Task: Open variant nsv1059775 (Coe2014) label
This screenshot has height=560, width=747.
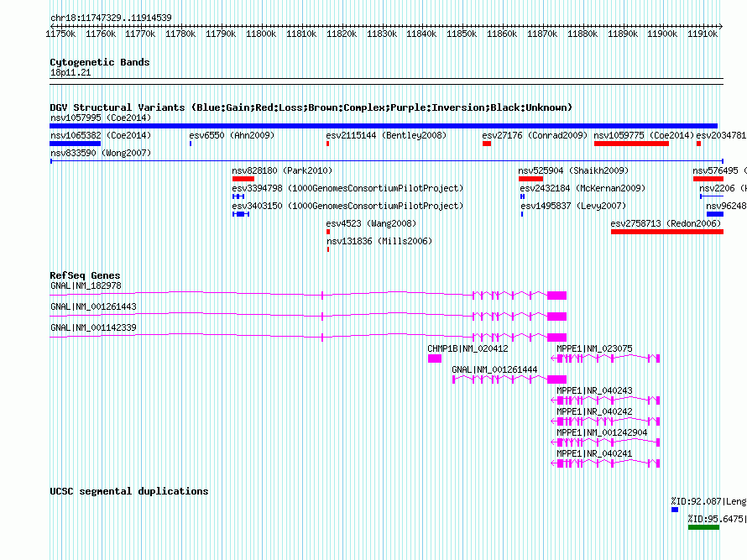Action: click(644, 135)
